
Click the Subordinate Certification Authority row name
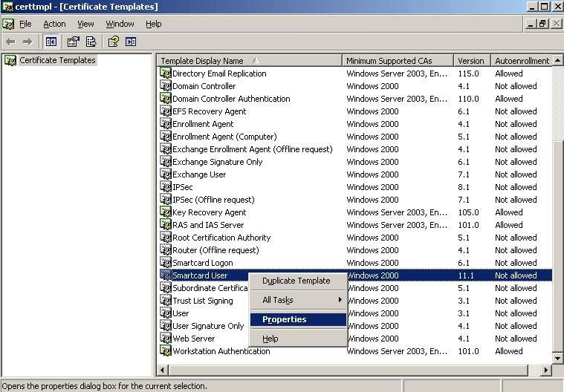tap(210, 288)
